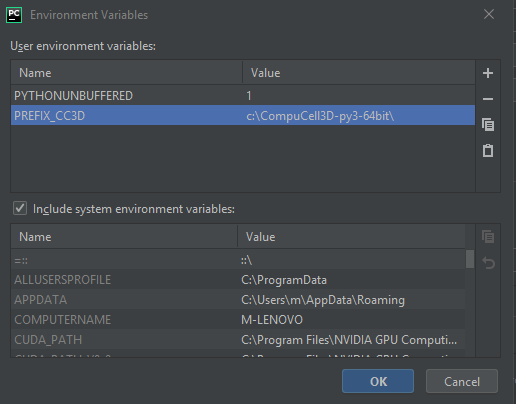Remove the selected environment variable
The image size is (516, 404).
pos(488,99)
